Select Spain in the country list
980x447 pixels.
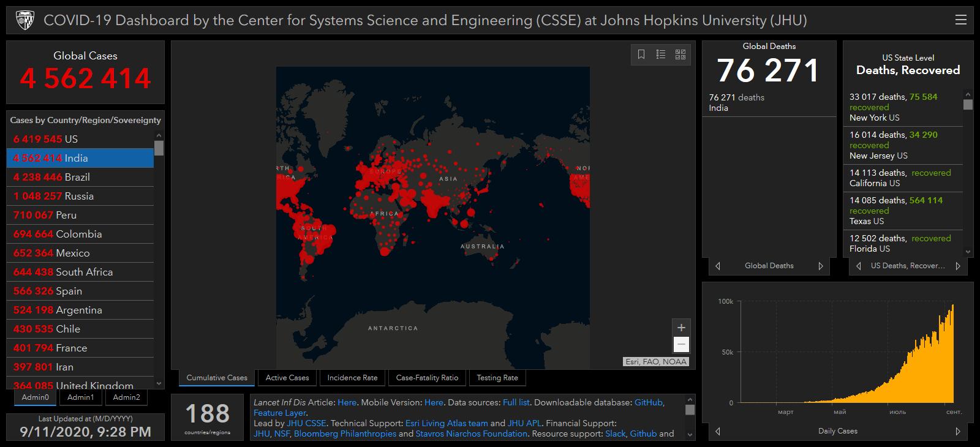(x=80, y=291)
